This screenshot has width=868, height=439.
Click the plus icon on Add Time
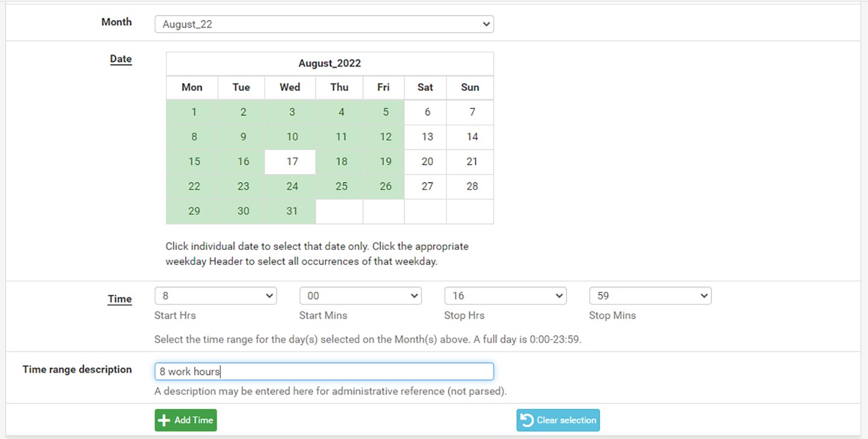tap(164, 420)
